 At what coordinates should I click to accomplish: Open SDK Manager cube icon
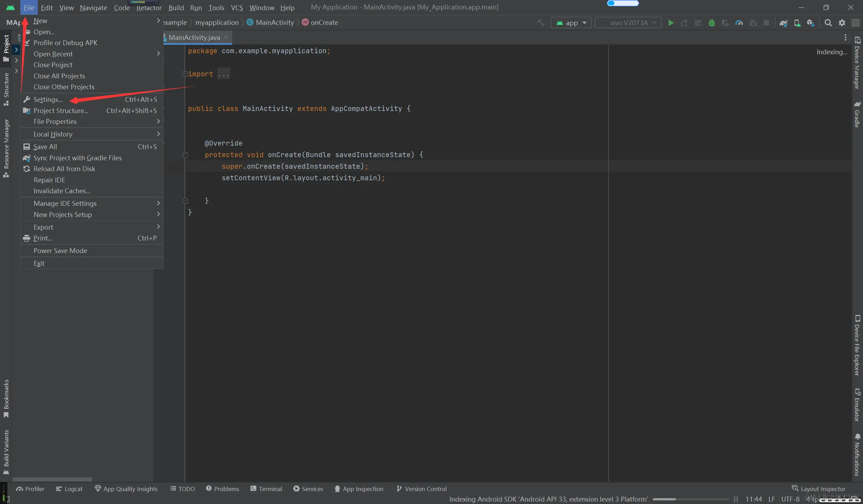coord(811,23)
